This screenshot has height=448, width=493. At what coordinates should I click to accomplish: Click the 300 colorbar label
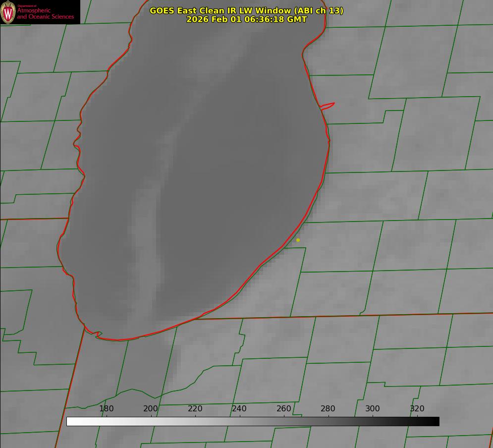pyautogui.click(x=373, y=408)
